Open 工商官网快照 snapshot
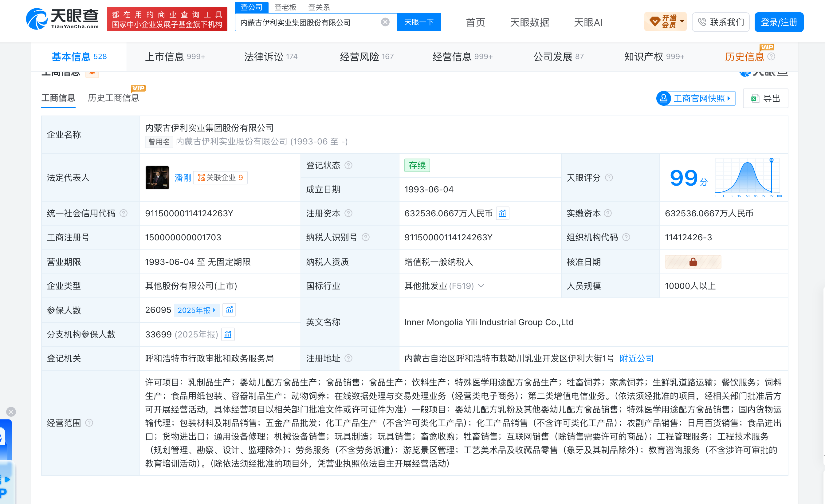Image resolution: width=825 pixels, height=504 pixels. point(695,98)
